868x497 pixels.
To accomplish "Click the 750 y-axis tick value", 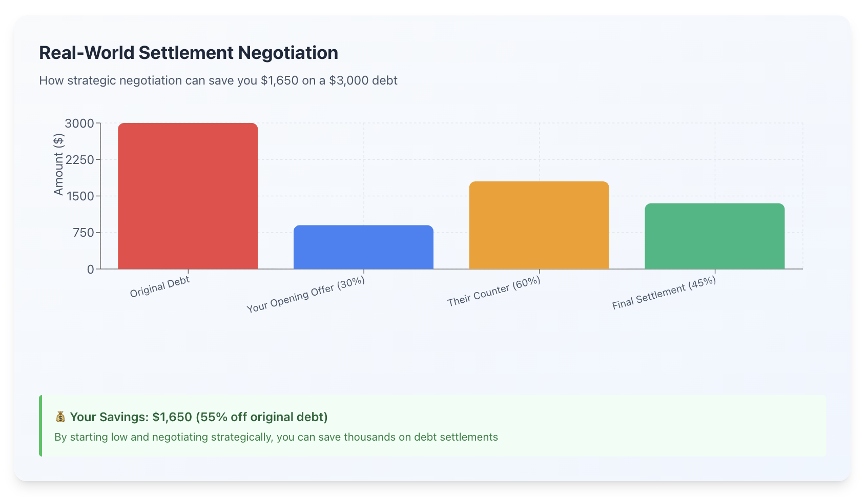I will coord(83,233).
